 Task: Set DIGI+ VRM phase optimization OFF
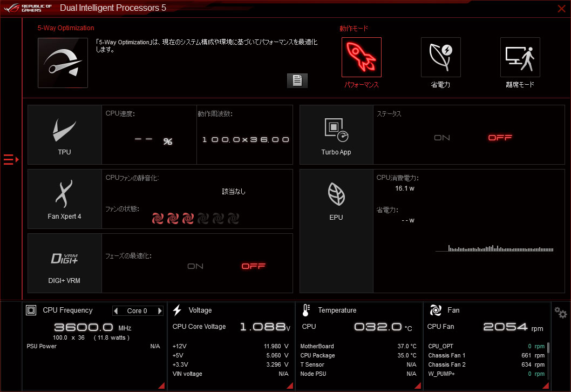pyautogui.click(x=254, y=266)
